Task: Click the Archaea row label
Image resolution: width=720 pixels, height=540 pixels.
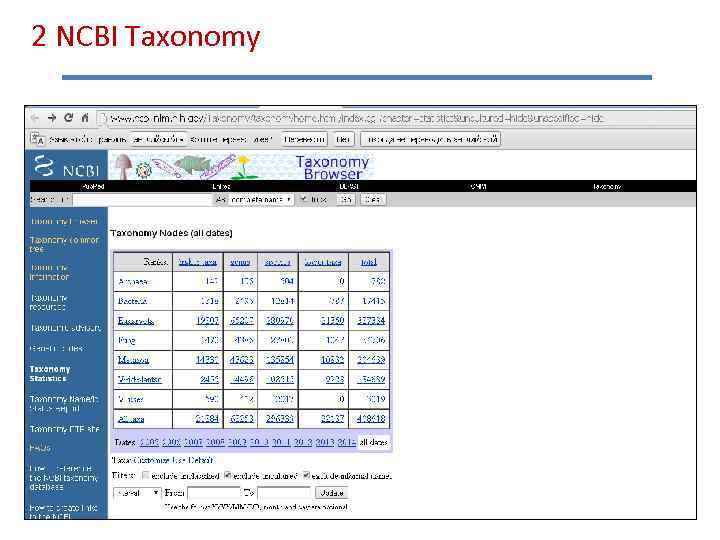Action: coord(134,281)
